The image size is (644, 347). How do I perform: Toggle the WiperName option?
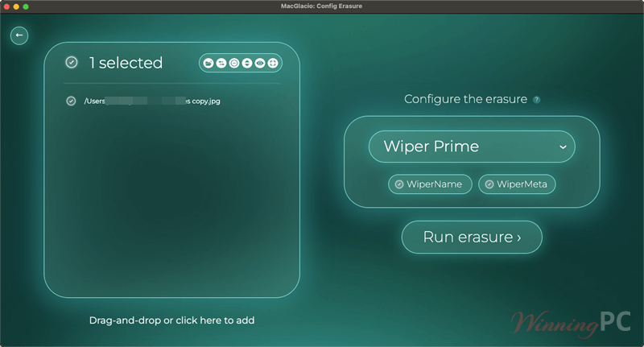pos(430,184)
